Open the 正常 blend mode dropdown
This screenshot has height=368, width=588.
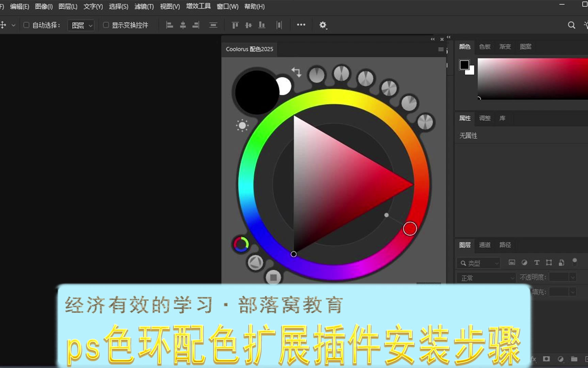tap(487, 278)
